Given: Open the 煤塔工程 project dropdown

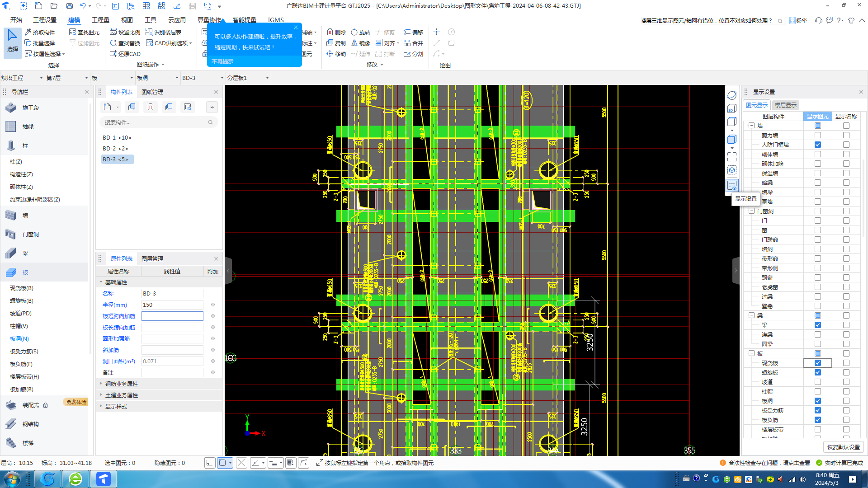Looking at the screenshot, I should [x=22, y=78].
